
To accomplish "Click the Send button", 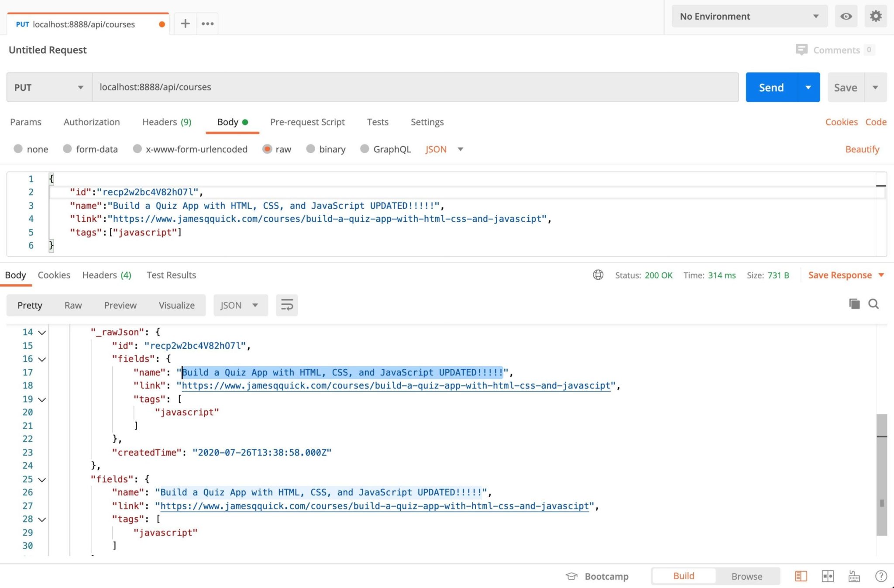I will click(x=771, y=87).
